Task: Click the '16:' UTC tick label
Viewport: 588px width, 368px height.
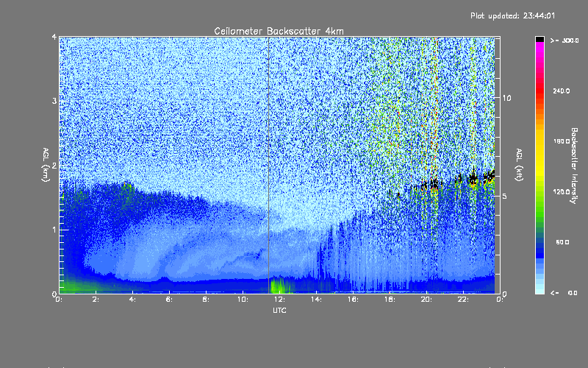Action: tap(353, 300)
